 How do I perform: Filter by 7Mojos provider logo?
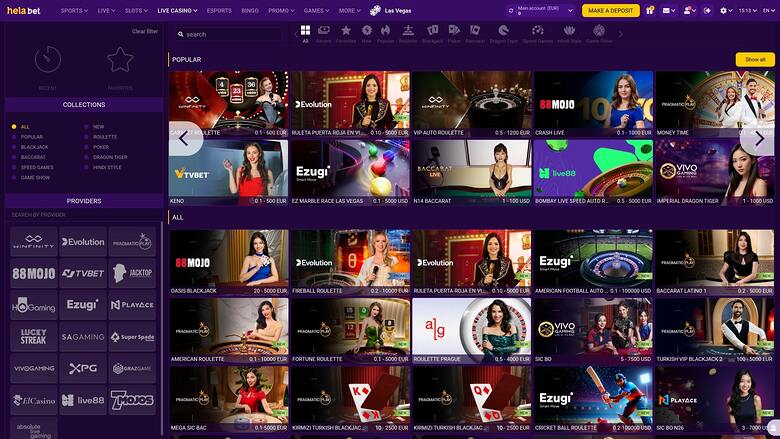(132, 400)
